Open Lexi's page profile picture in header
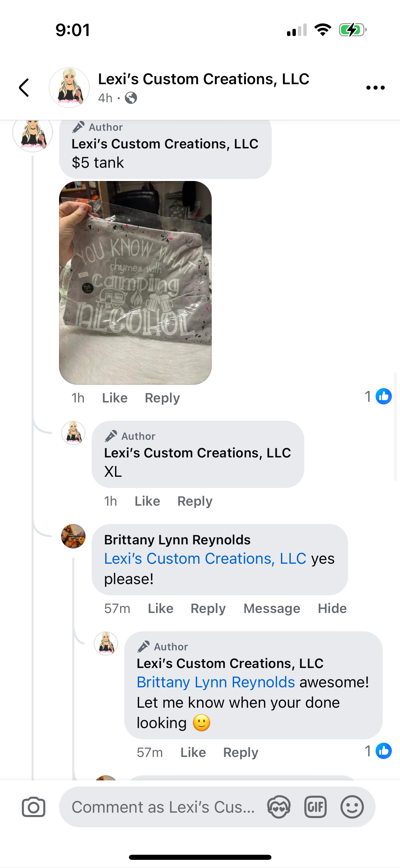400x868 pixels. [x=69, y=88]
